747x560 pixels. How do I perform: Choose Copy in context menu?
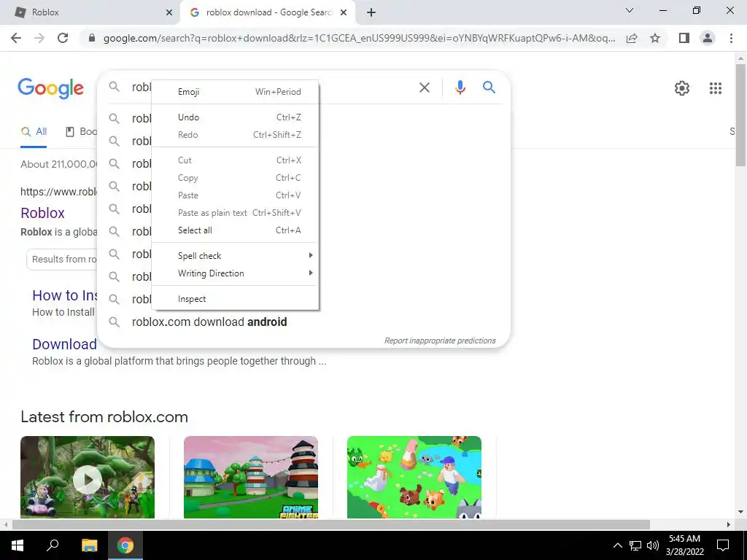click(x=236, y=178)
